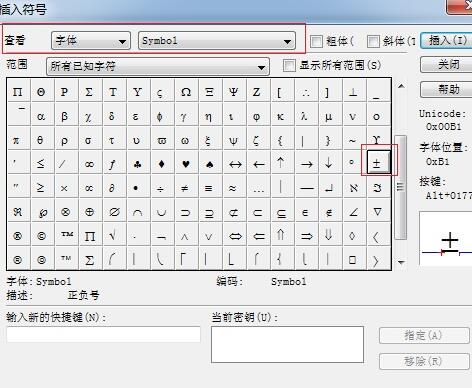Select the double left-right arrow symbol
Image resolution: width=472 pixels, height=388 pixels.
(x=235, y=236)
